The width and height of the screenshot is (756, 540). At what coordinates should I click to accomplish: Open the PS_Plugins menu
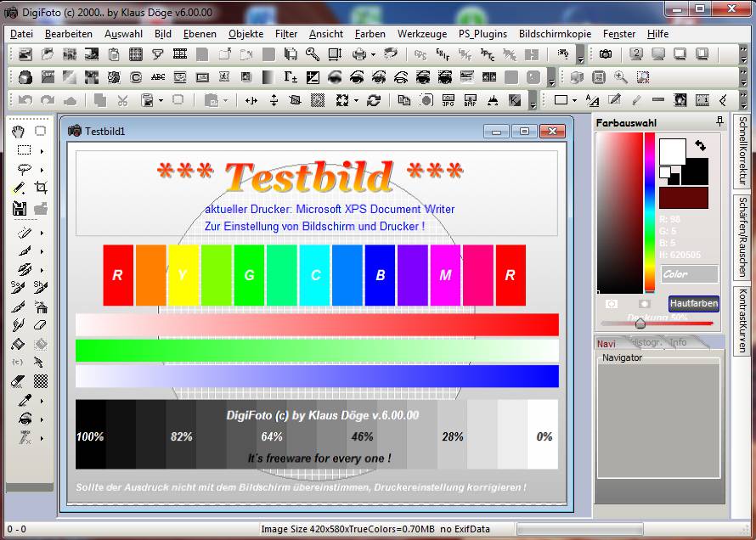point(482,34)
